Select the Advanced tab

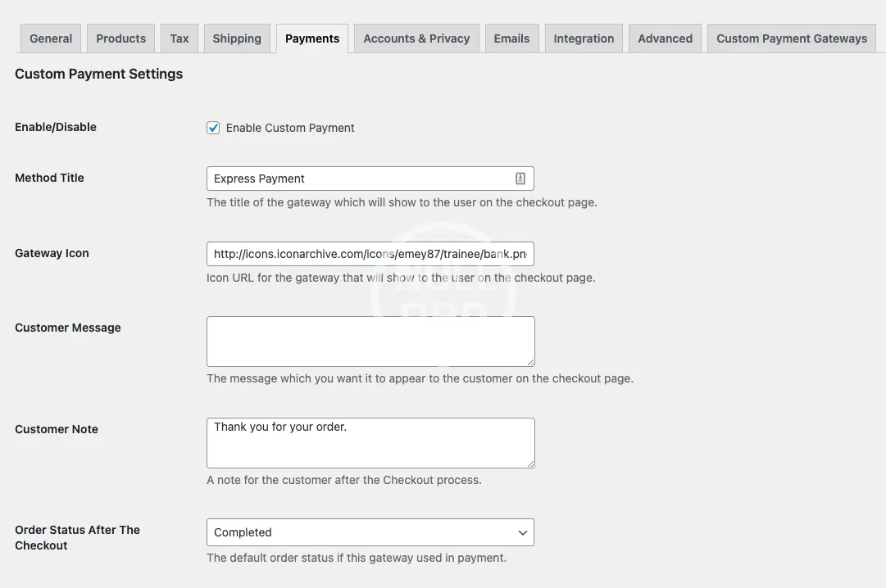(x=665, y=38)
